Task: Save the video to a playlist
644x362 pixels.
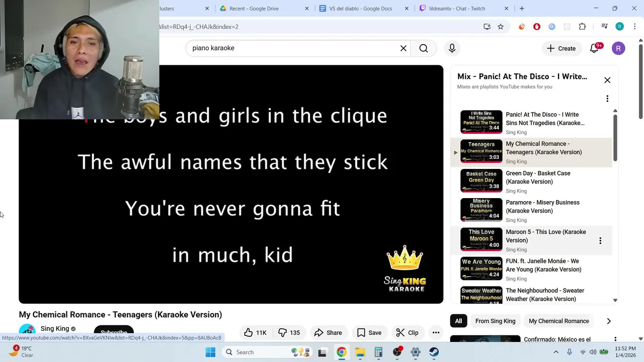Action: point(369,332)
